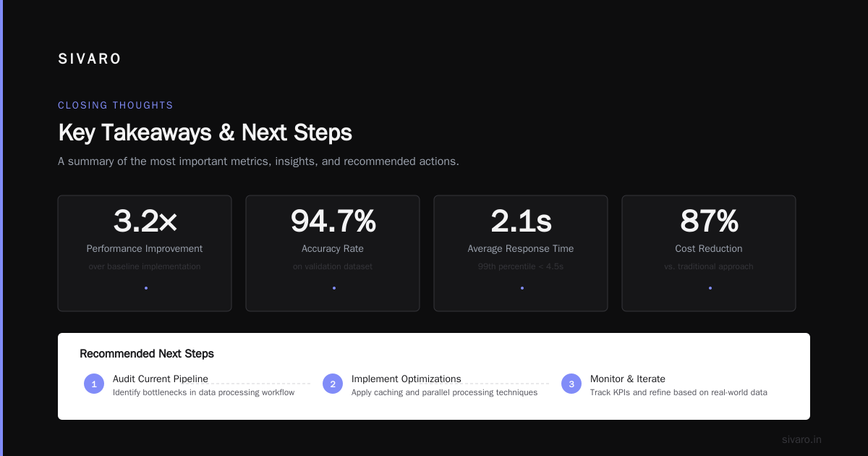The height and width of the screenshot is (456, 868).
Task: Click the Recommended Next Steps heading
Action: [147, 354]
